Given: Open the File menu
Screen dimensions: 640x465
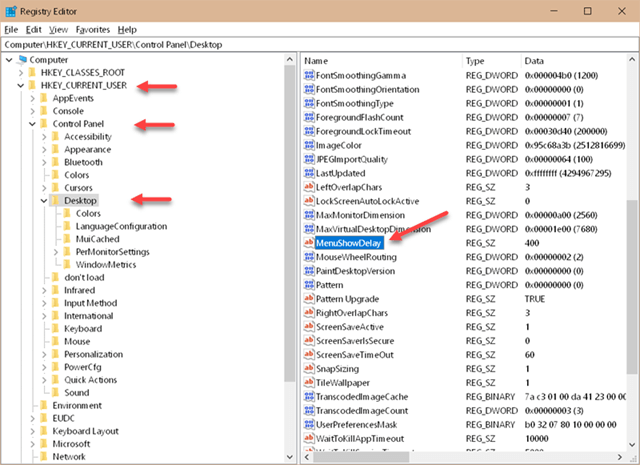Looking at the screenshot, I should click(x=11, y=29).
